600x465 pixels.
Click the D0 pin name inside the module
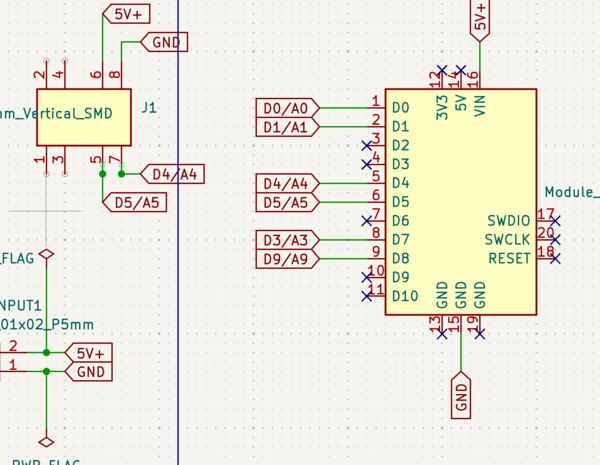pyautogui.click(x=401, y=108)
